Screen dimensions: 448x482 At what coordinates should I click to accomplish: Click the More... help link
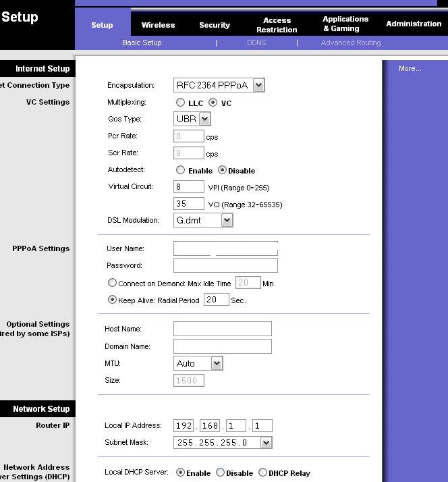tap(410, 69)
